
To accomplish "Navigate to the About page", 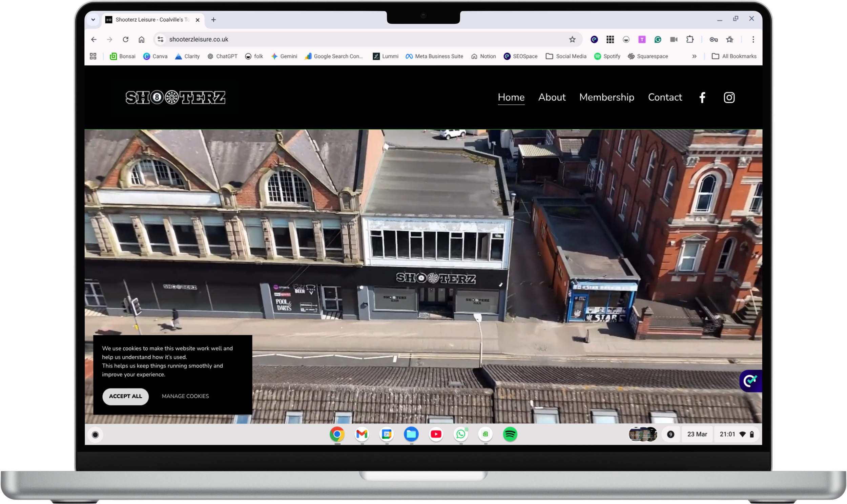I will 552,97.
